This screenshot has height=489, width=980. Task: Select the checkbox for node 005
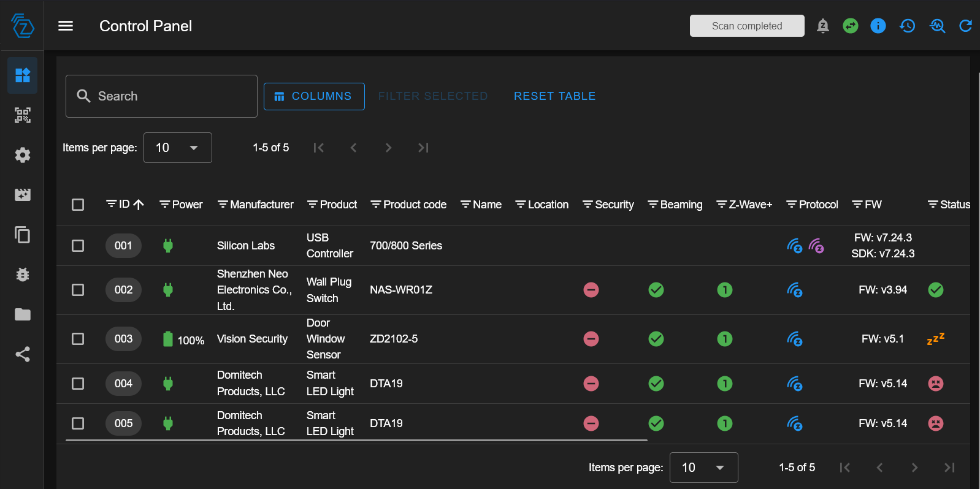(x=78, y=423)
